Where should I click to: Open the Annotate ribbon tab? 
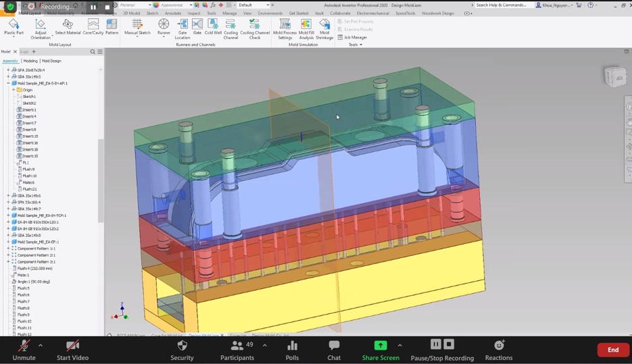coord(173,14)
